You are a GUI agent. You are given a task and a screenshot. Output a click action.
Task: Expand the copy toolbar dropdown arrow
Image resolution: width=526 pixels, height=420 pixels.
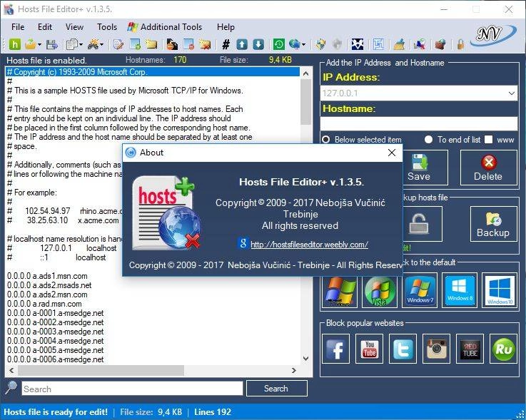point(81,44)
